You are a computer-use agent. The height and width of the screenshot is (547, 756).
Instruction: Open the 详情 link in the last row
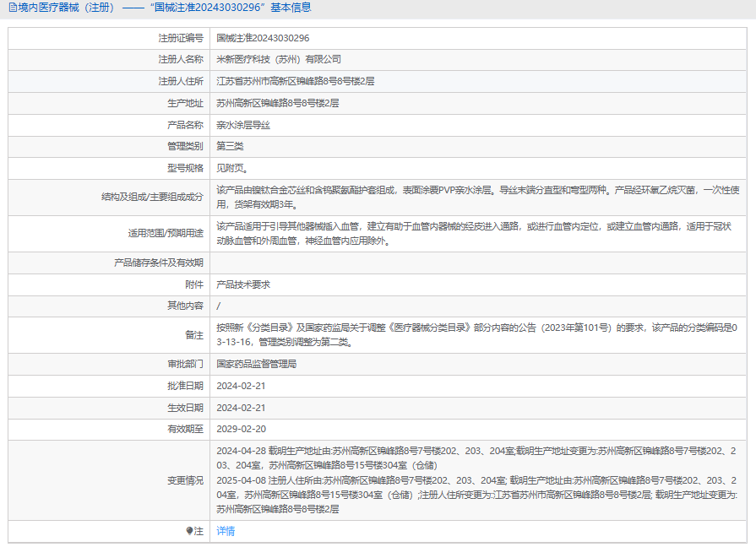coord(226,531)
